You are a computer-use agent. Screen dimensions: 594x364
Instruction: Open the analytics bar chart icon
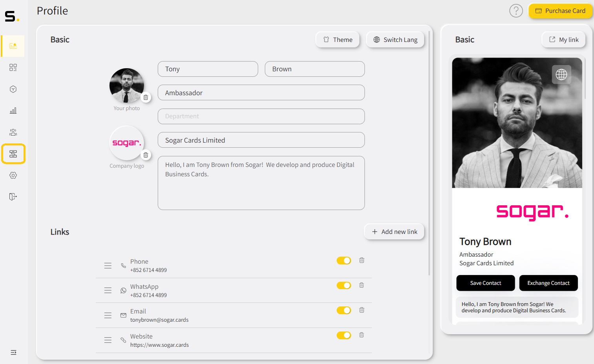point(13,110)
